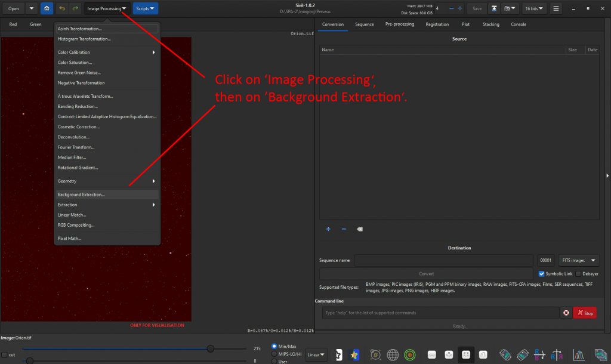Add source files with plus icon
Screen dimensions: 611x364
coord(328,229)
